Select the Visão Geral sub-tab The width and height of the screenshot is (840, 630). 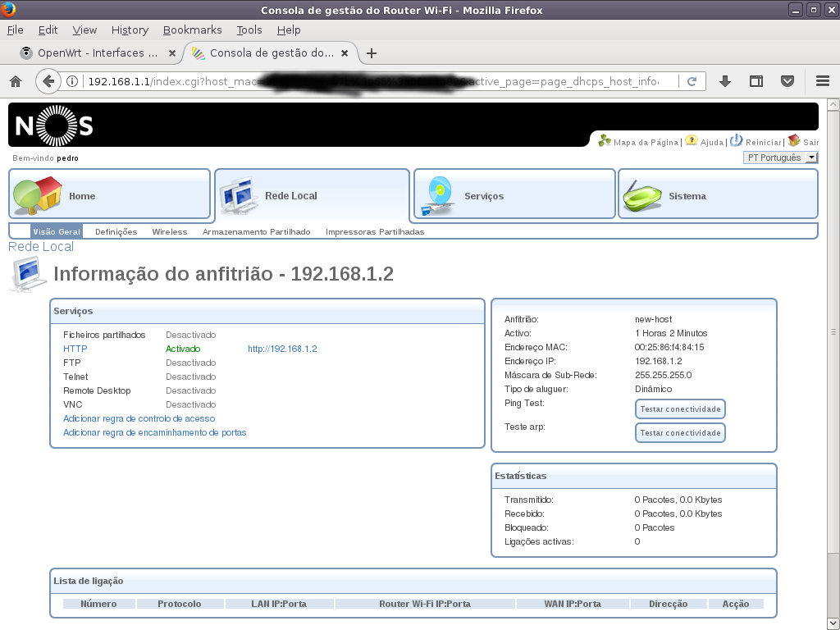coord(57,231)
